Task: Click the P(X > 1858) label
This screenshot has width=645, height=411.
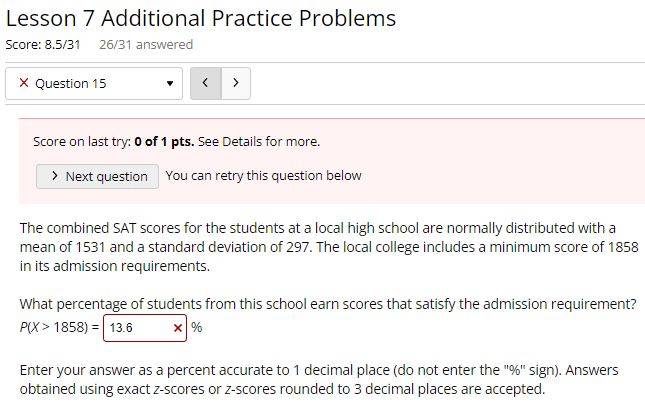Action: pyautogui.click(x=59, y=327)
